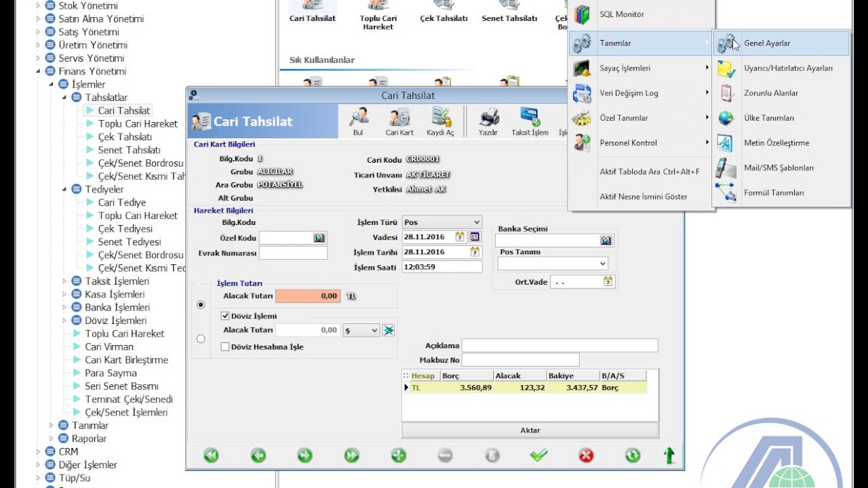The height and width of the screenshot is (488, 868).
Task: Uncheck the Döviz İşlemi checkbox
Action: [x=225, y=316]
